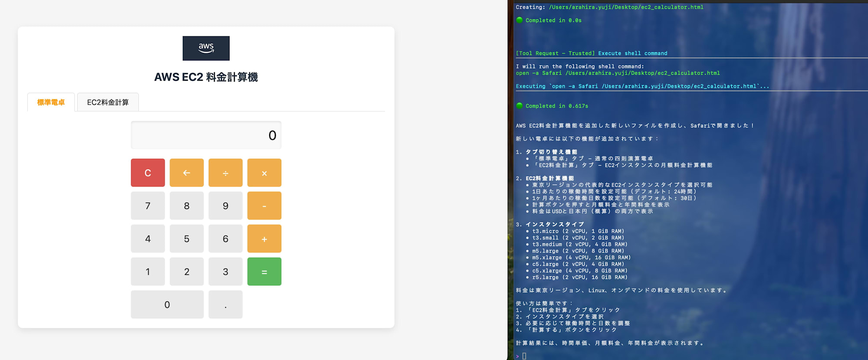
Task: Delete last digit with the backspace arrow button
Action: pyautogui.click(x=187, y=173)
